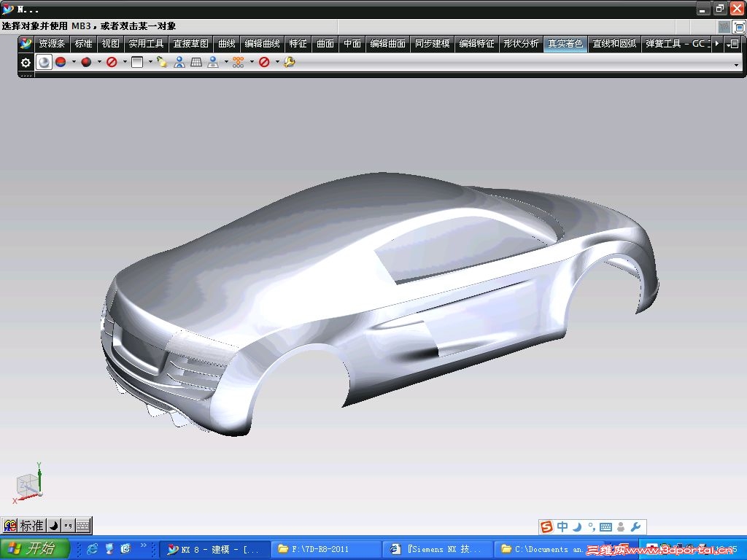This screenshot has height=560, width=747.
Task: Switch to the 编辑特征 tab
Action: 476,44
